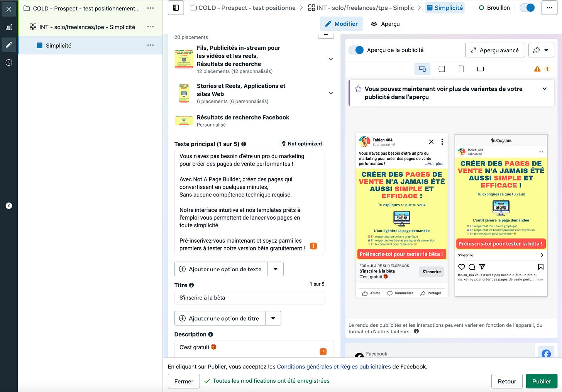This screenshot has height=392, width=562.
Task: Click info icon after rendering disclaimer text
Action: pos(416,331)
